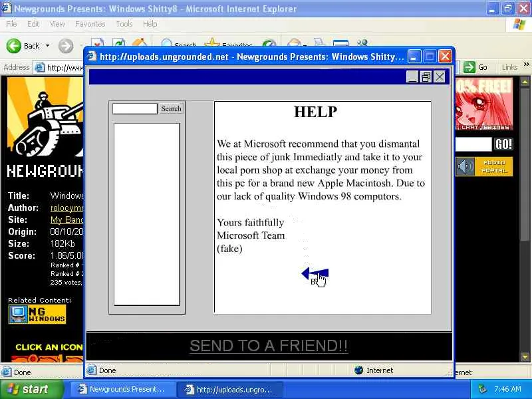Click the Audio Portal speaker icon

pos(465,167)
